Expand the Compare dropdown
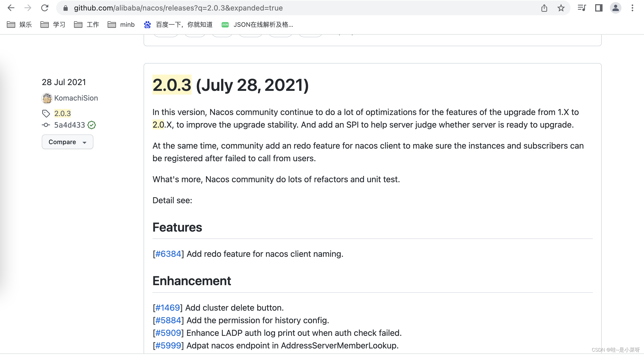 (67, 142)
